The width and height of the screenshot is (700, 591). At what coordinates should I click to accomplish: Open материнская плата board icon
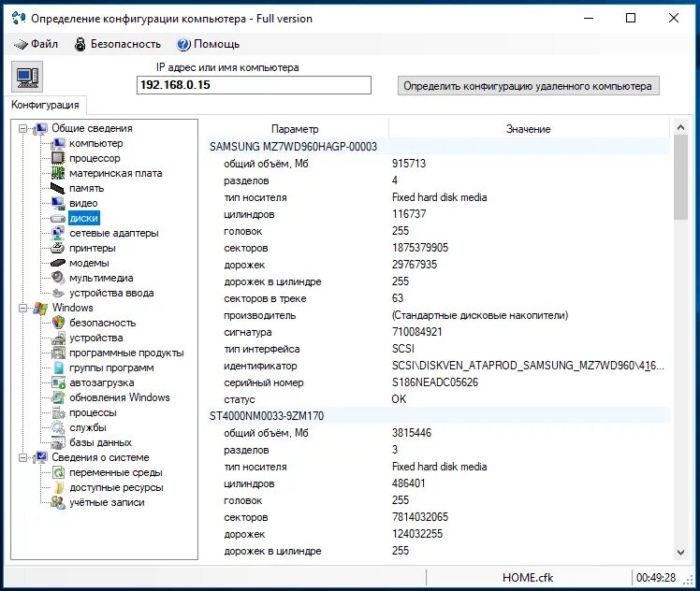tap(58, 173)
